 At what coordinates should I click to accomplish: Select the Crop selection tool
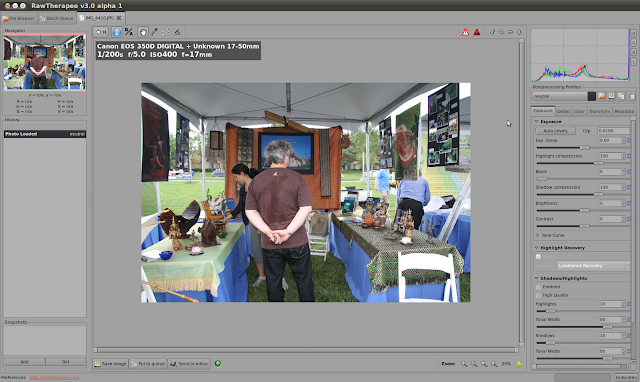166,32
